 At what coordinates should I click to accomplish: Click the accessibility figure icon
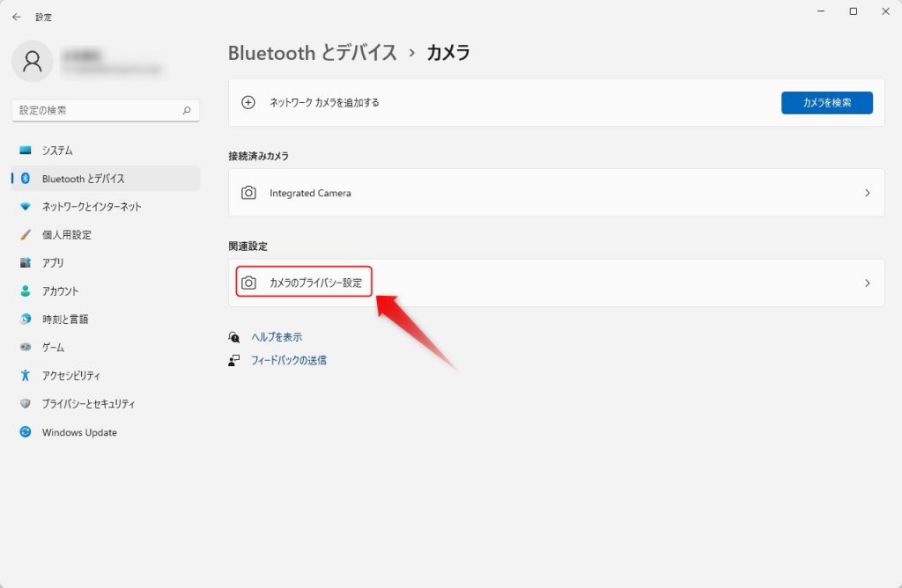click(x=26, y=375)
